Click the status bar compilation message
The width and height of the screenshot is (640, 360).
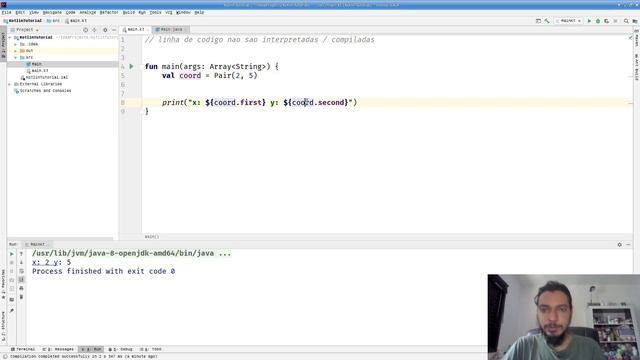(83, 357)
